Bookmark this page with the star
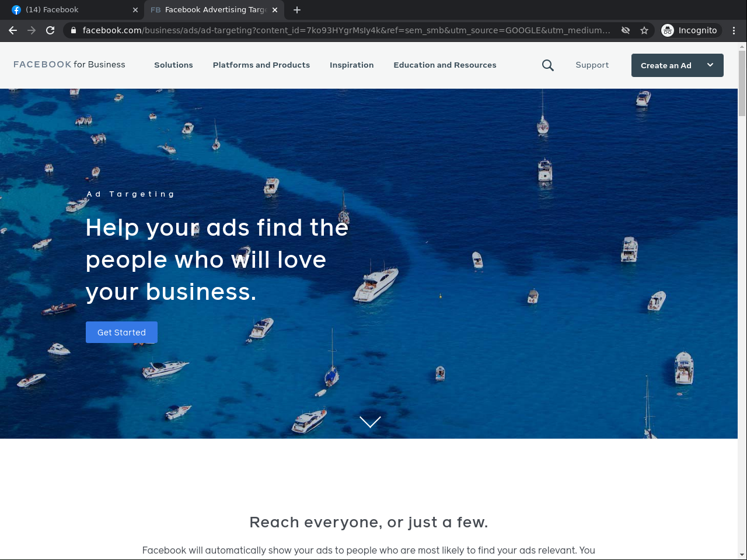 tap(644, 30)
